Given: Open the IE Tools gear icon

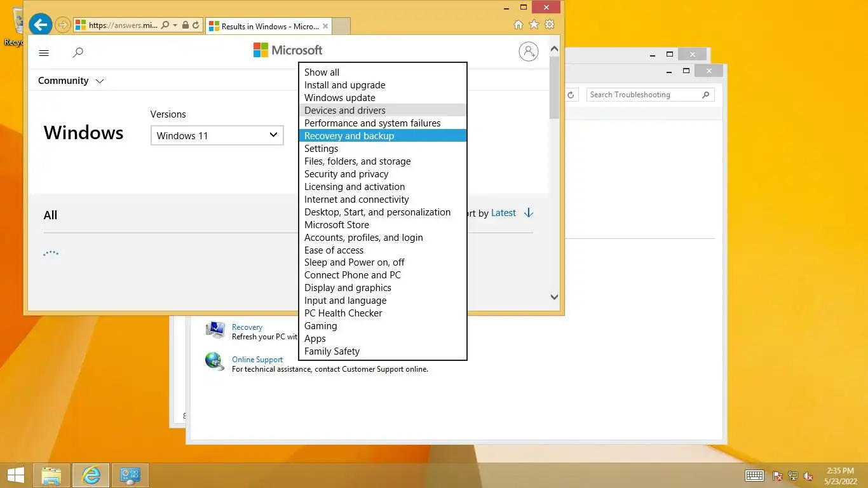Looking at the screenshot, I should click(550, 25).
